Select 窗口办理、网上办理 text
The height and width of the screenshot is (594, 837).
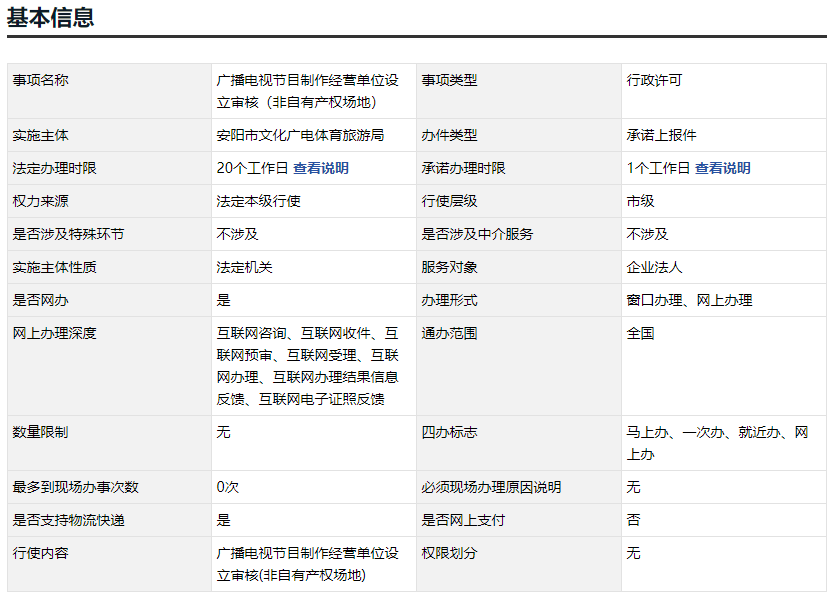tap(689, 300)
